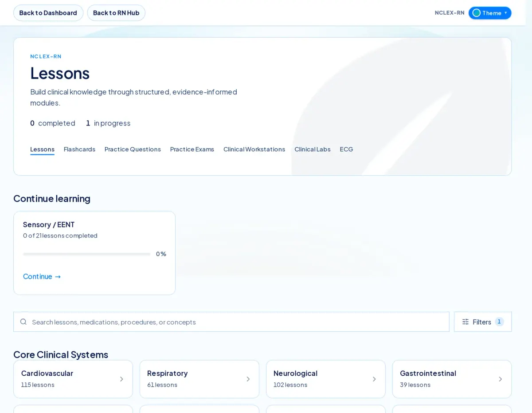Click Continue link on Sensory / EENT card
This screenshot has height=413, width=532.
pos(42,276)
